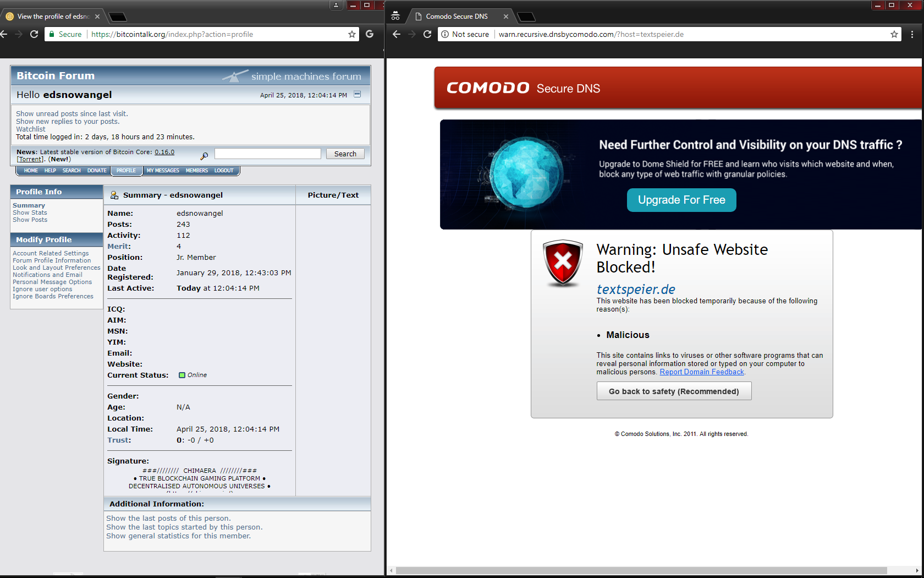Click the magnifier advanced search icon
The height and width of the screenshot is (578, 924).
(204, 156)
